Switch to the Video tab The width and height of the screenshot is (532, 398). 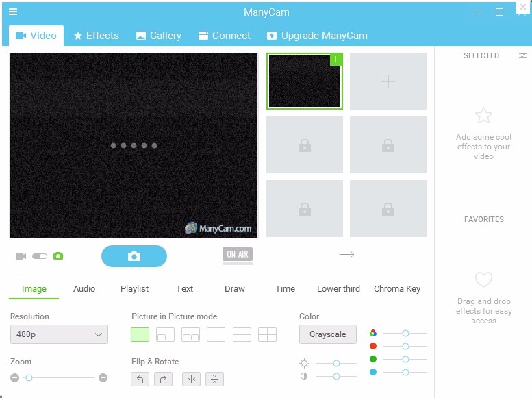(x=36, y=36)
